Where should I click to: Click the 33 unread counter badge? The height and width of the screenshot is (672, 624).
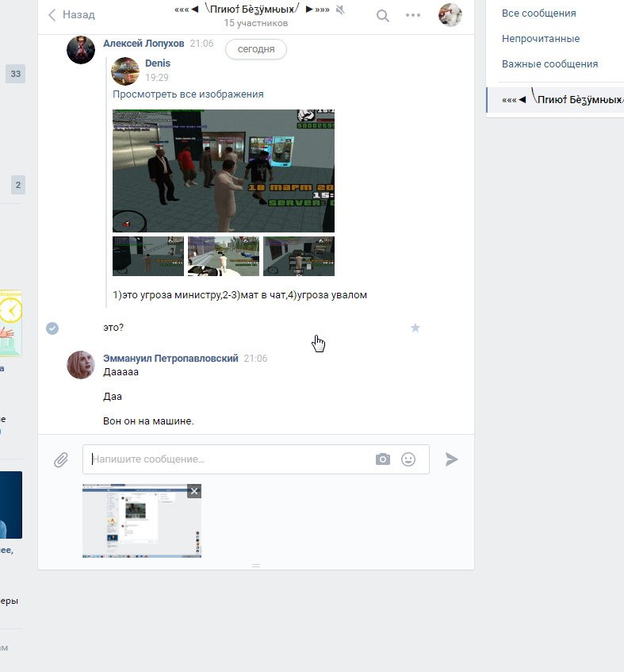point(15,74)
